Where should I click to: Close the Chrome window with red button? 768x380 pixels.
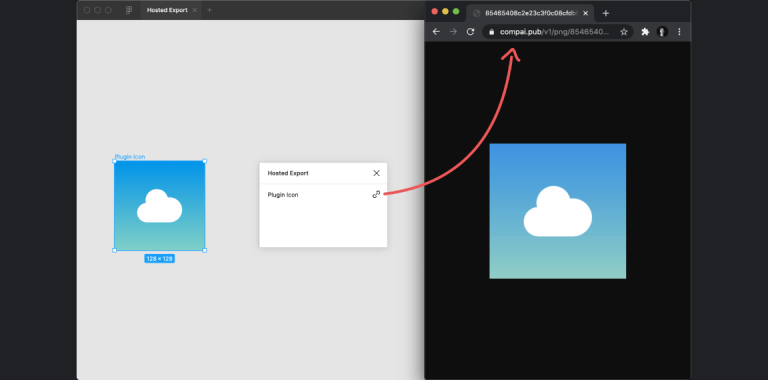pos(434,11)
